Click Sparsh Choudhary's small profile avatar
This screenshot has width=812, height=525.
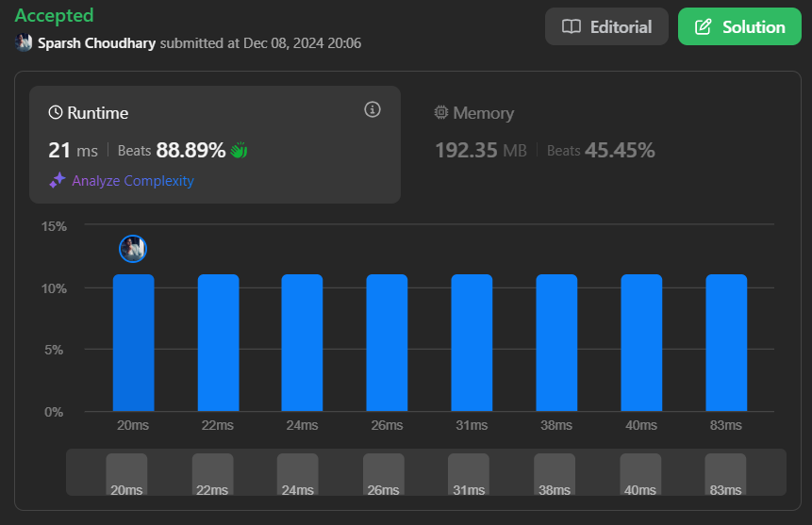point(25,43)
